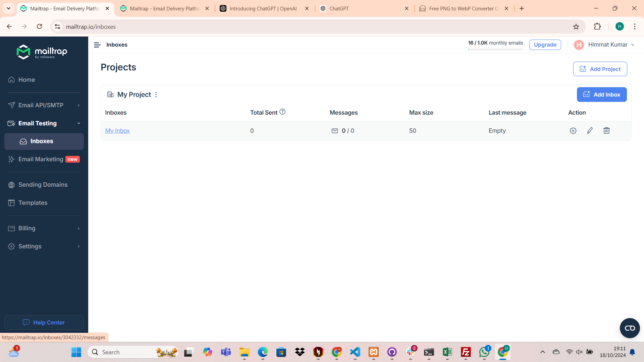Click the Upgrade button
Image resolution: width=644 pixels, height=362 pixels.
(545, 45)
